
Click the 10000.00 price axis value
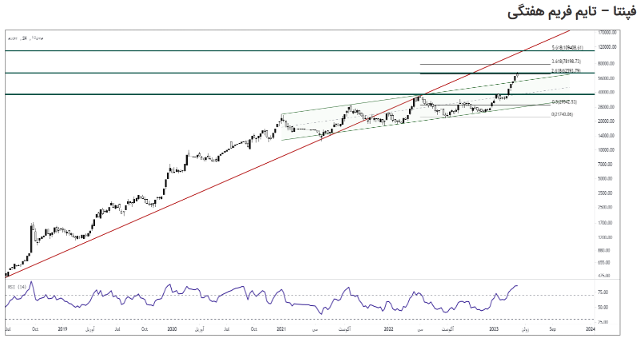(x=609, y=150)
